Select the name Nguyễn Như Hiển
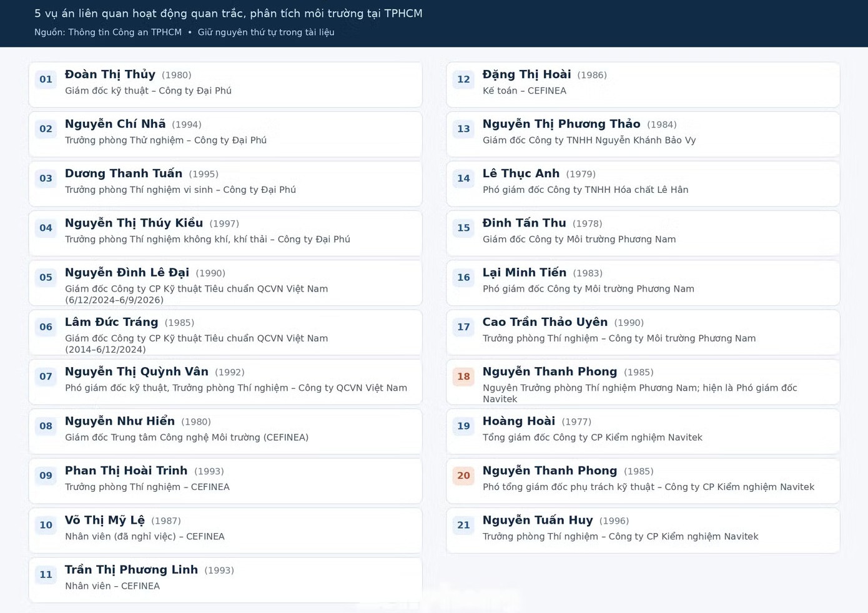Viewport: 868px width, 613px height. (120, 421)
